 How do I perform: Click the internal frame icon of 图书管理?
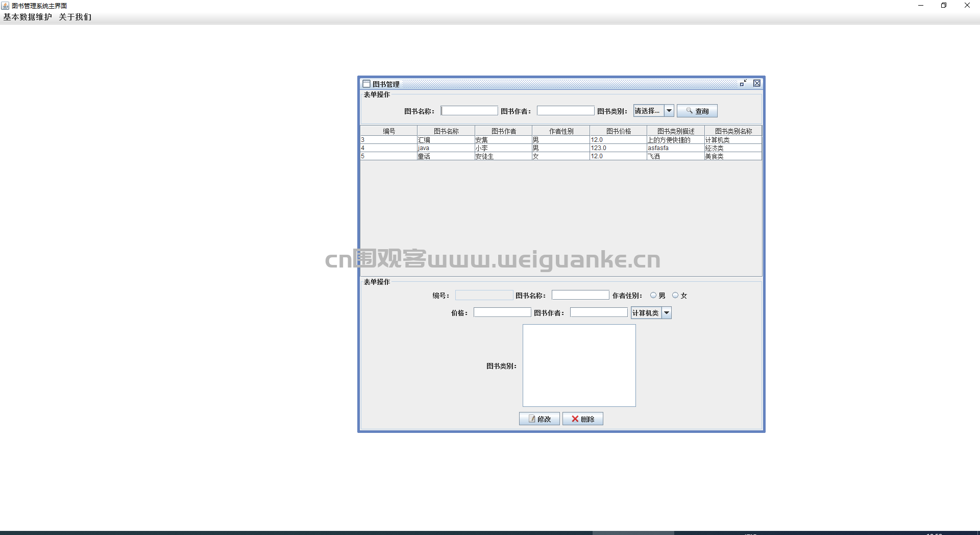click(x=366, y=84)
